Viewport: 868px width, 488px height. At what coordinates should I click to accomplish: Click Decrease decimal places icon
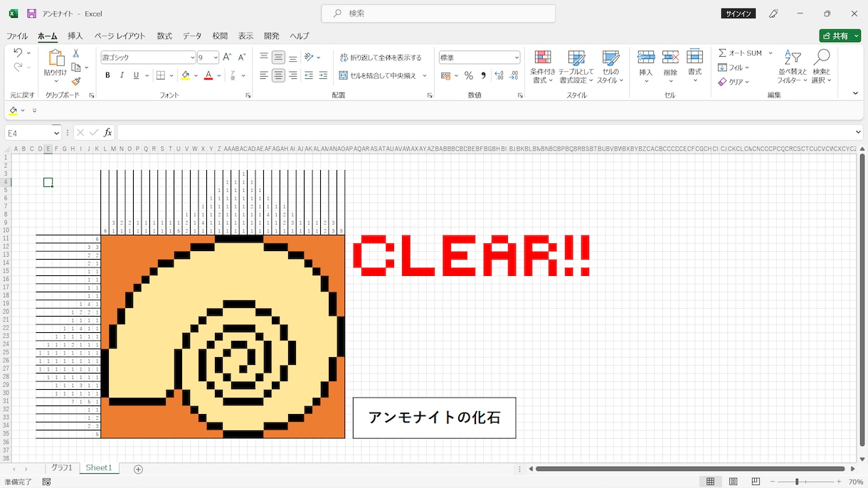point(514,75)
